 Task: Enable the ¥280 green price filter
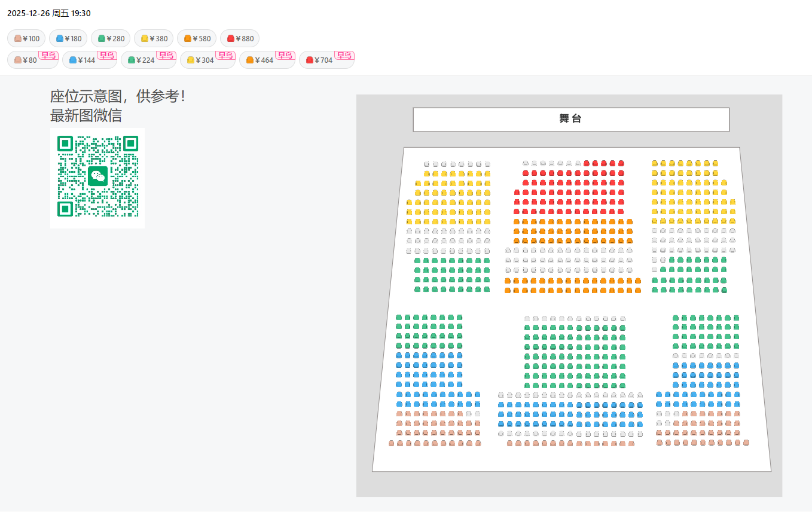[x=111, y=39]
